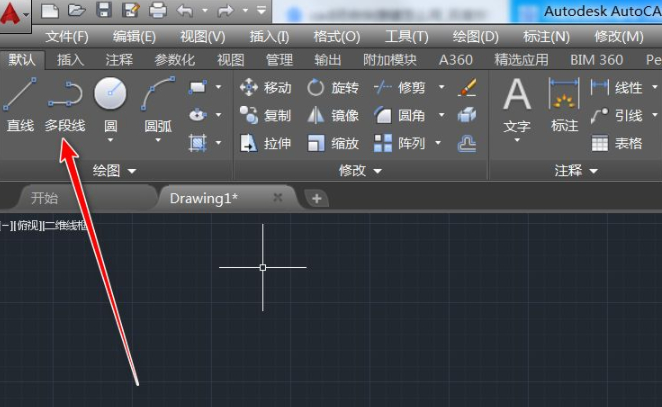Expand the Draw (绘图) panel dropdown
Viewport: 662px width, 407px height.
coord(114,171)
